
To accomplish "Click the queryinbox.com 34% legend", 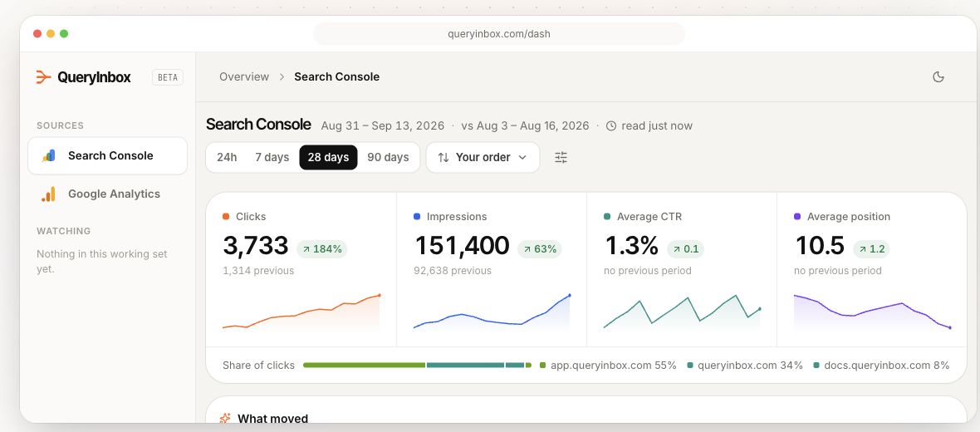I will (x=745, y=365).
